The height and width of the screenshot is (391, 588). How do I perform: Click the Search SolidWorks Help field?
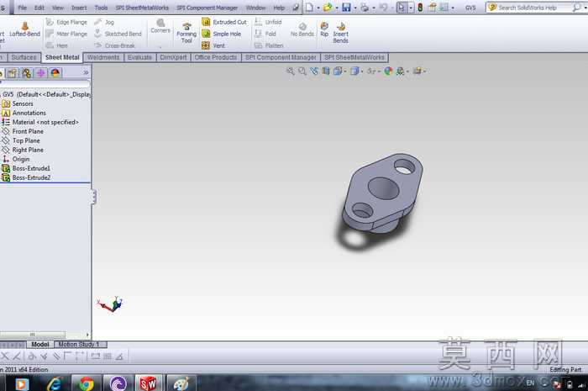click(528, 8)
